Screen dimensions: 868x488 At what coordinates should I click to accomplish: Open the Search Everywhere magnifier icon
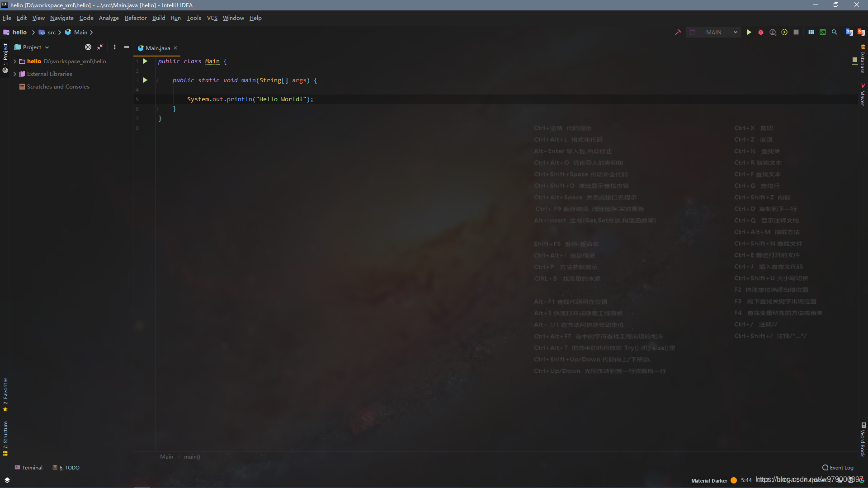click(835, 32)
